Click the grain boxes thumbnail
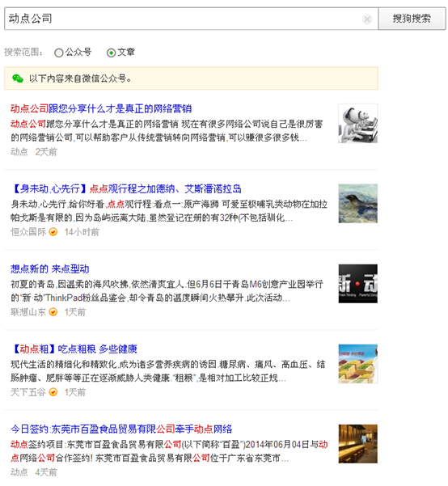This screenshot has height=486, width=448. point(357,364)
